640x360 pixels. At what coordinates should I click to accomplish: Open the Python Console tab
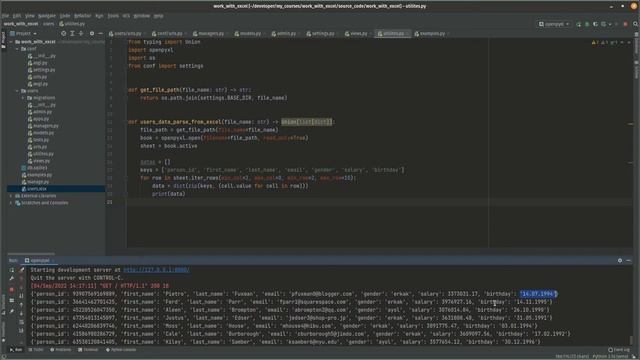click(121, 350)
